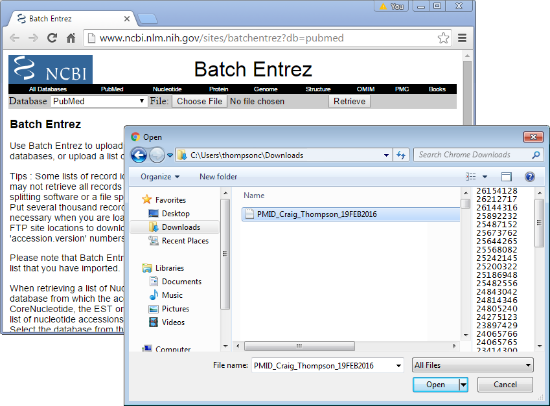
Task: Open the All Files type dropdown
Action: (472, 365)
